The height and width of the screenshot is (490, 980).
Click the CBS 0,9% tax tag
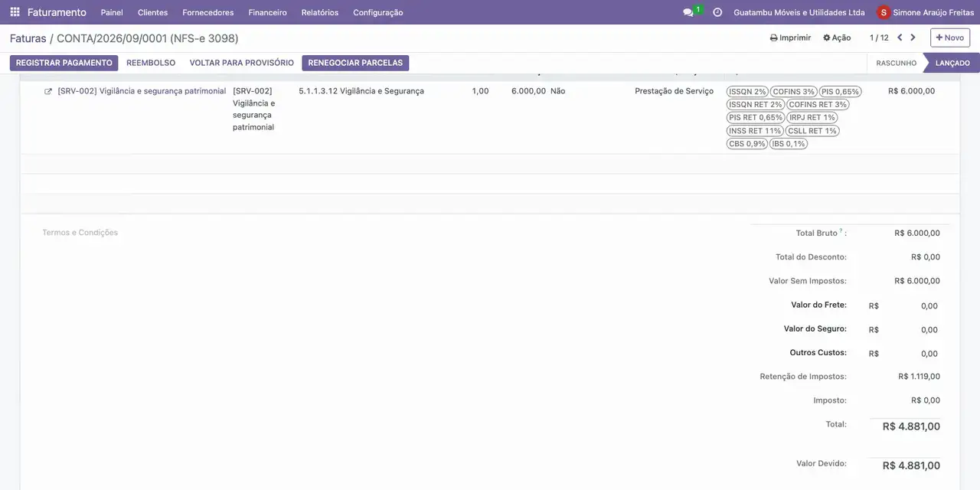pos(747,144)
